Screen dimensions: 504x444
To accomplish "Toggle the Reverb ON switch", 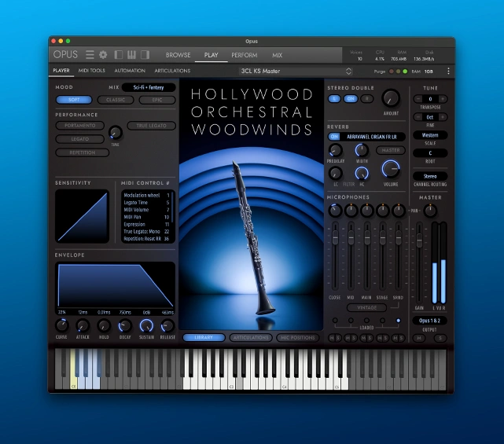I will (x=334, y=137).
